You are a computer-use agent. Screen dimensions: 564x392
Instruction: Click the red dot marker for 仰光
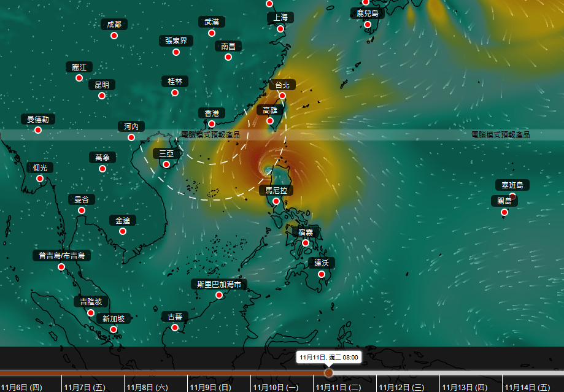click(x=40, y=179)
